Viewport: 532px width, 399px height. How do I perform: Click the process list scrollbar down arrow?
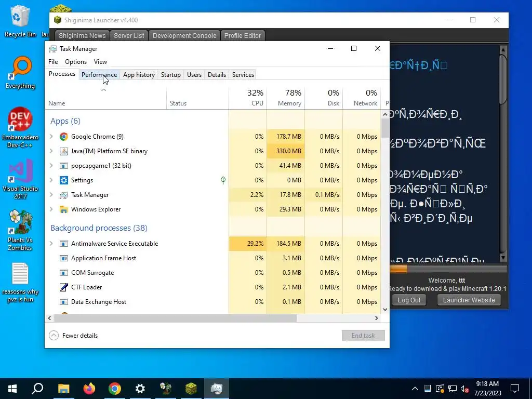(x=385, y=310)
